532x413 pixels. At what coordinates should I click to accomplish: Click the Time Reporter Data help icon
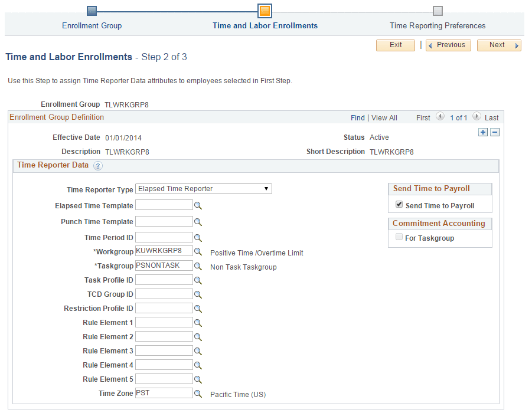[x=98, y=166]
